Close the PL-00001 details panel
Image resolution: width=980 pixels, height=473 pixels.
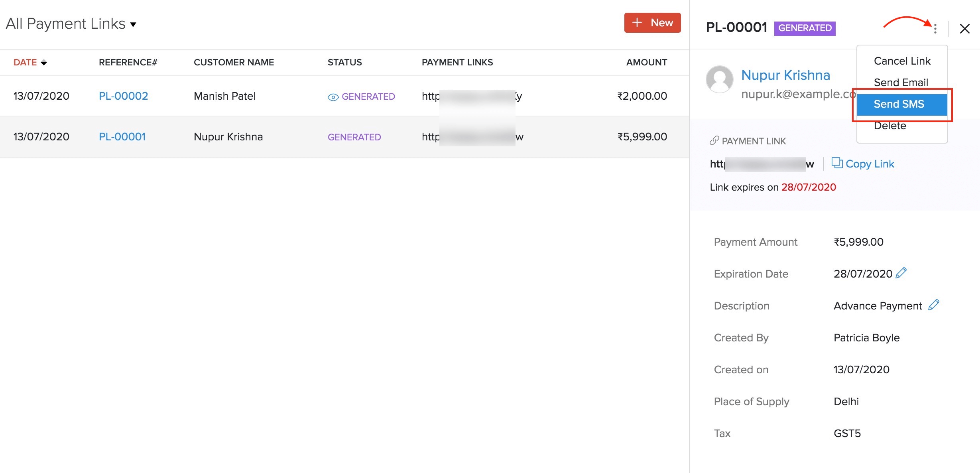click(964, 29)
